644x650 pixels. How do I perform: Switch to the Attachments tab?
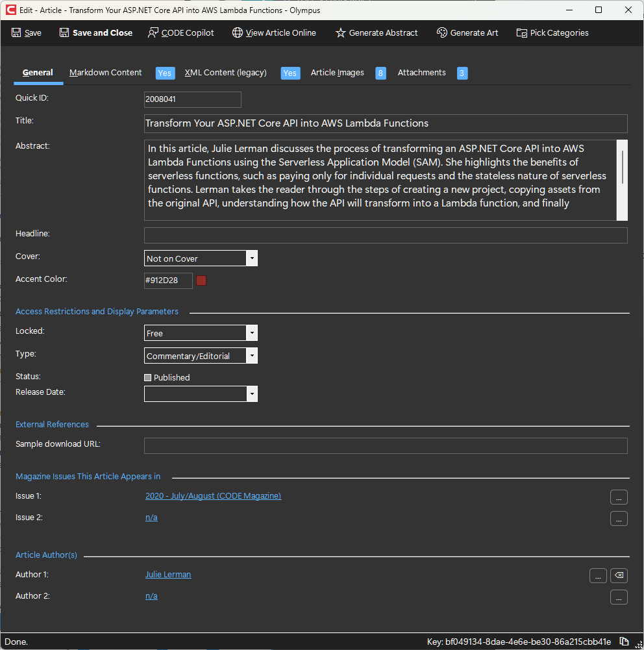(421, 73)
